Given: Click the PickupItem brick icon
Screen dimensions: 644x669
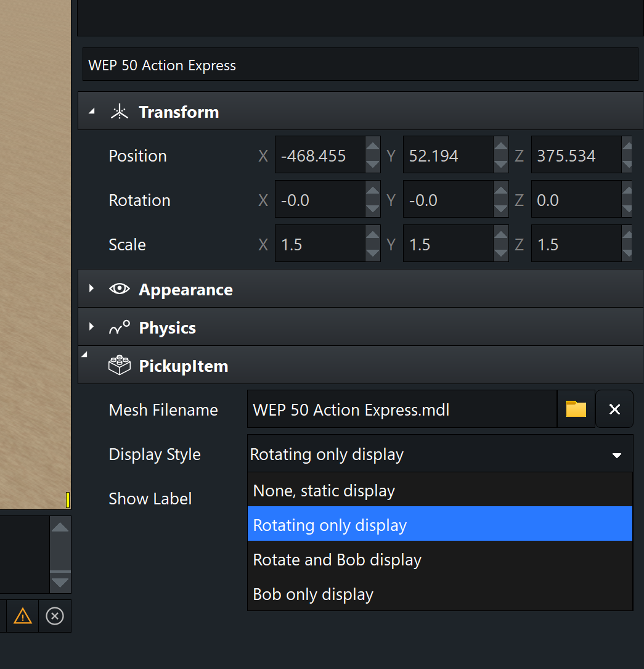Looking at the screenshot, I should pos(119,366).
